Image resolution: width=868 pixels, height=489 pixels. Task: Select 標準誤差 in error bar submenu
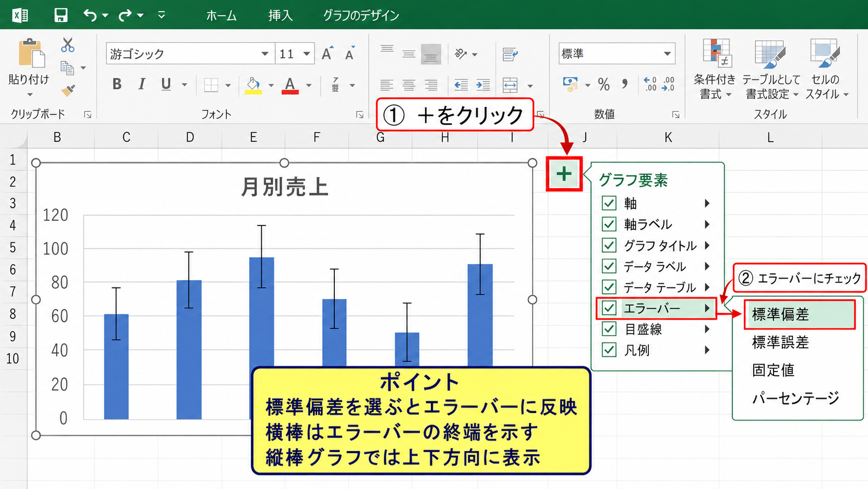tap(781, 342)
